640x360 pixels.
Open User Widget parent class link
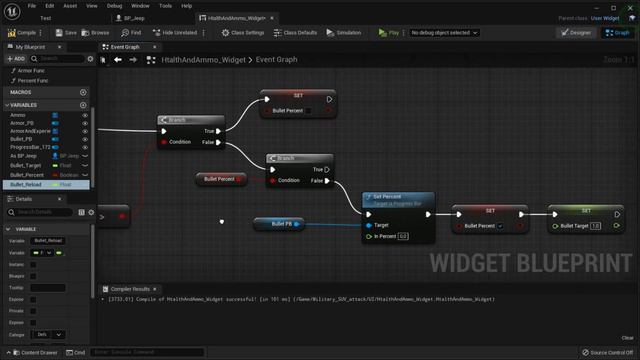click(605, 18)
